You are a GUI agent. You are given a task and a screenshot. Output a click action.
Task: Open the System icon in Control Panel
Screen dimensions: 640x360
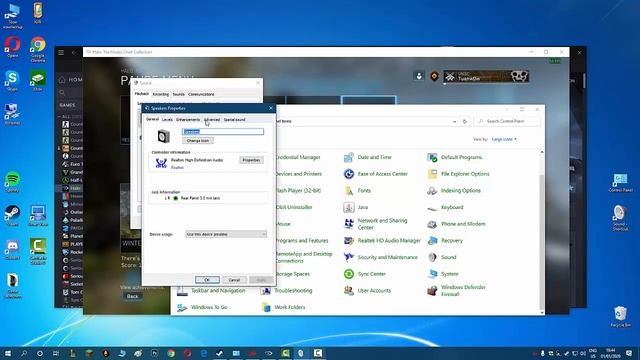coord(432,274)
